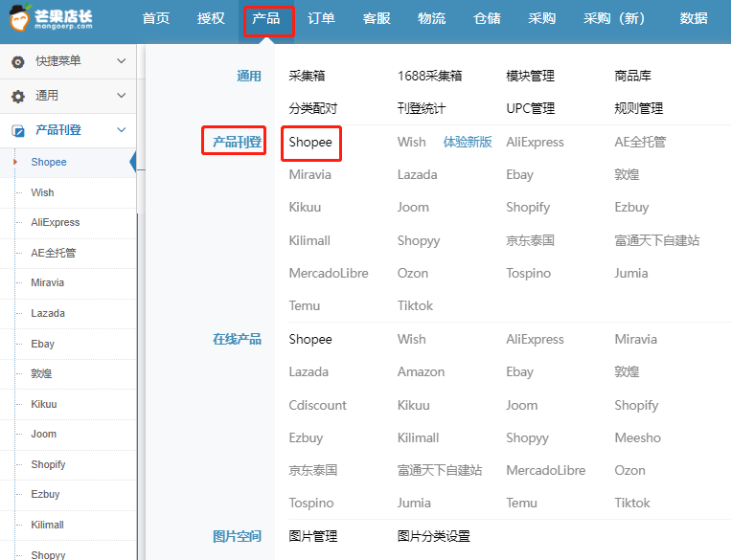The height and width of the screenshot is (560, 731).
Task: Open Shopyy under 产品刊登 menu
Action: coord(419,241)
